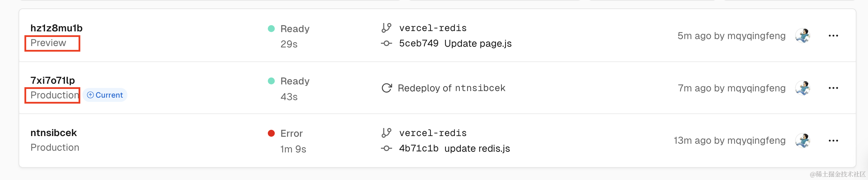Click the avatar in the 7m ago row
This screenshot has width=868, height=180.
click(x=803, y=88)
